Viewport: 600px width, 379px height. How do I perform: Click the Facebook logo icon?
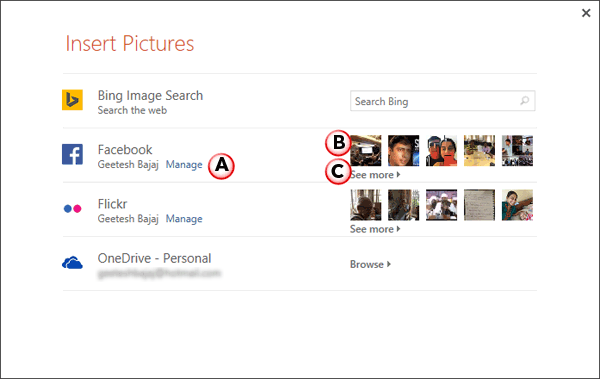point(72,154)
